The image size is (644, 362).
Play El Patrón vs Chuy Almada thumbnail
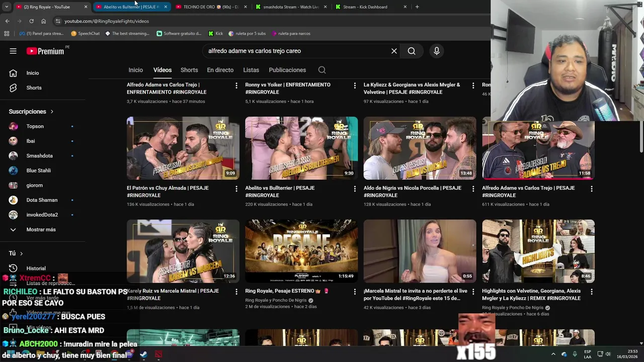coord(183,148)
